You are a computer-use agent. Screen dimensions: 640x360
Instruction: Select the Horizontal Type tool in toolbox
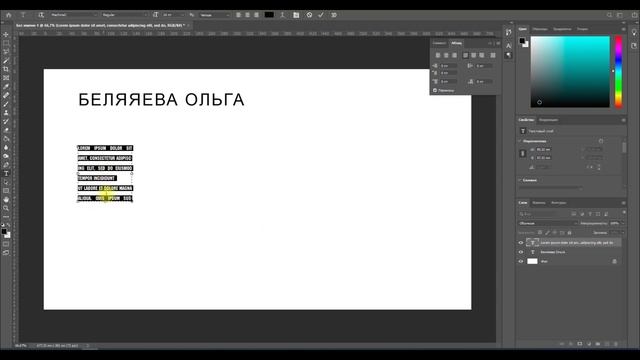pos(6,173)
